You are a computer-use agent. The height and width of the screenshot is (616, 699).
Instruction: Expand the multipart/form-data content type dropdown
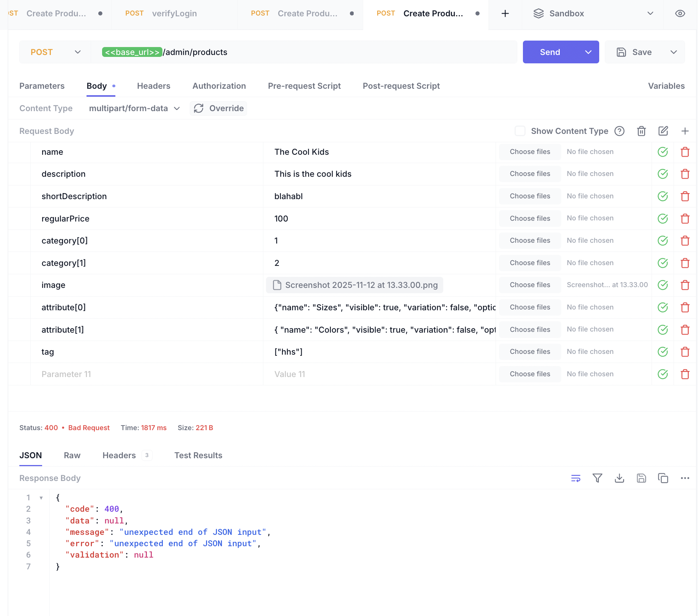click(x=134, y=108)
